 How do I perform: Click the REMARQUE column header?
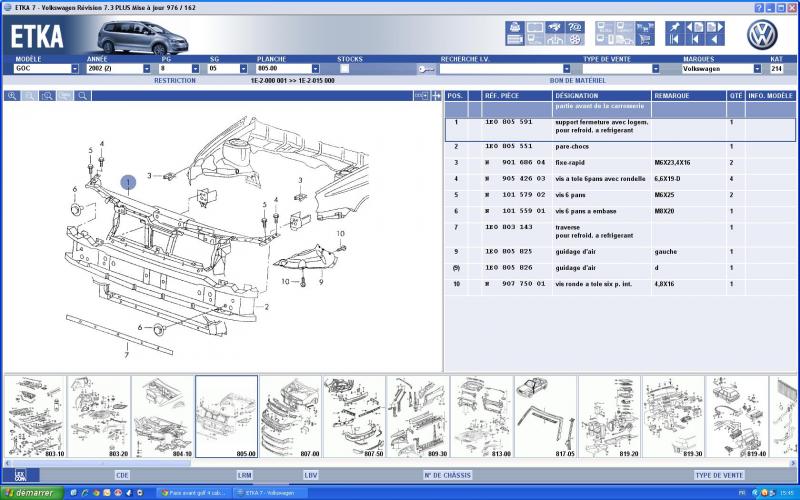click(689, 96)
